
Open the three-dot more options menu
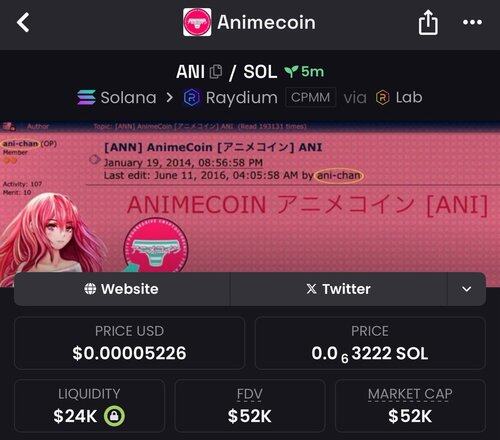[472, 22]
